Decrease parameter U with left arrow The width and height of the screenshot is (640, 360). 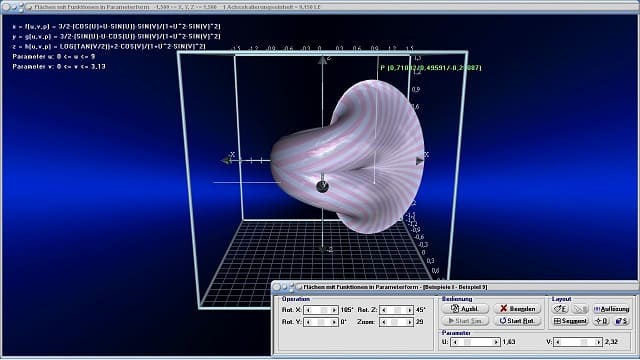[455, 342]
